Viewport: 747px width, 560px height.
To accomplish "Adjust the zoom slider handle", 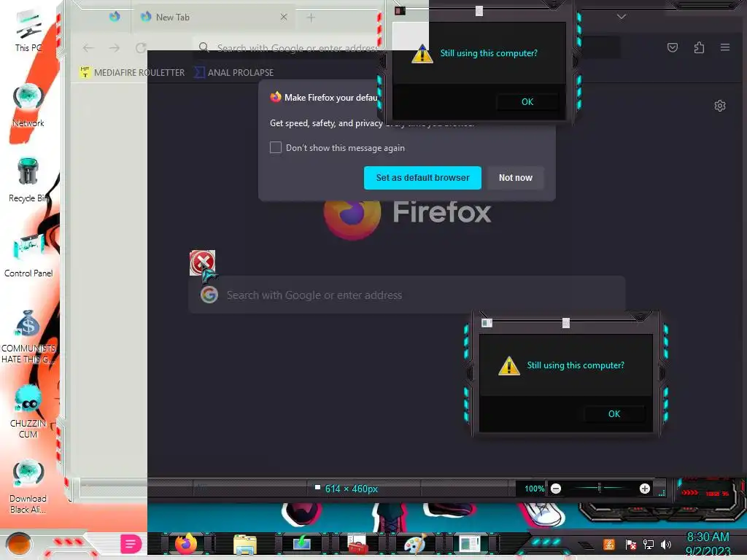I will 600,488.
